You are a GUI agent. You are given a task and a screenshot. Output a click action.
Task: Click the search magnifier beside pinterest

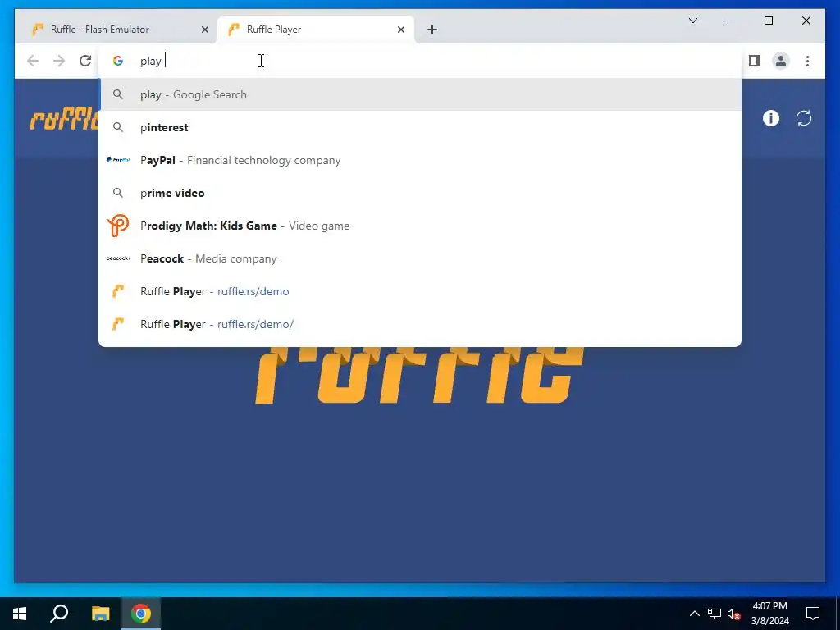pos(118,127)
